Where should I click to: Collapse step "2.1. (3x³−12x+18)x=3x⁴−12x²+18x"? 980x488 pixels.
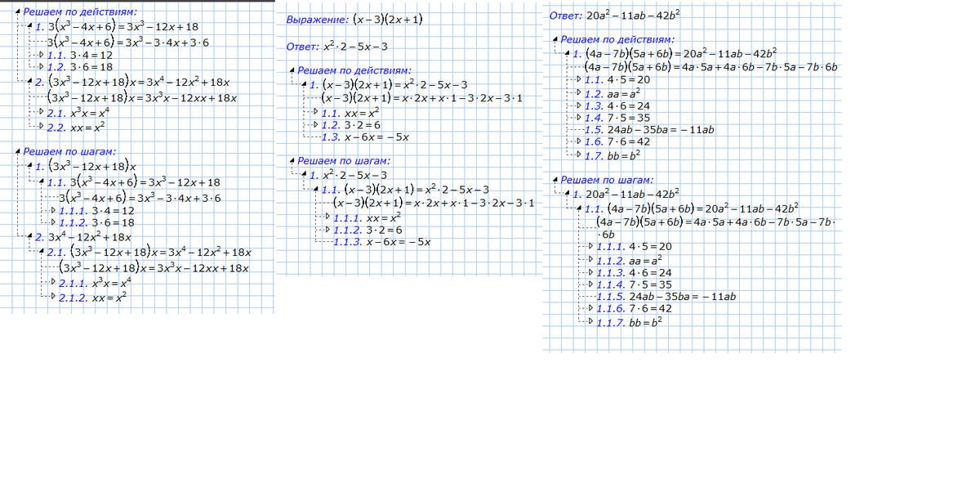tap(42, 253)
